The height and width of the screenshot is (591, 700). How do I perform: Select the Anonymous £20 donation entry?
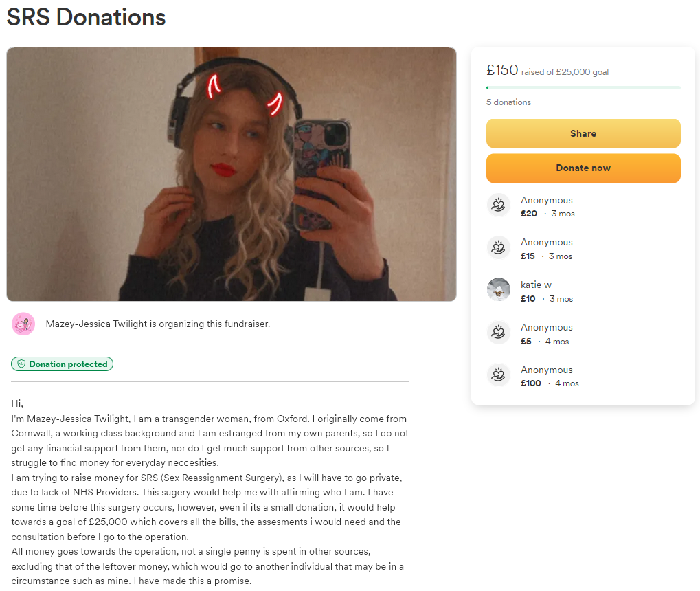point(583,206)
